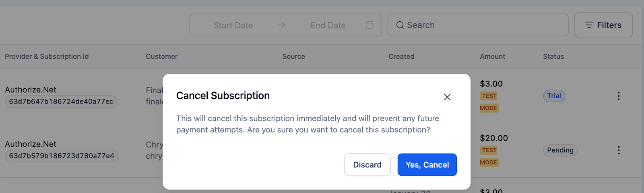Sort by the Amount column header

pos(492,56)
